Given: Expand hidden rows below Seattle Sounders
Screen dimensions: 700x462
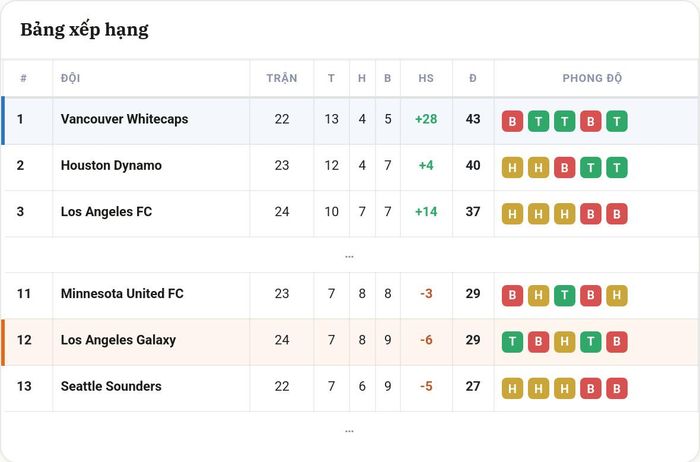Looking at the screenshot, I should (x=349, y=431).
